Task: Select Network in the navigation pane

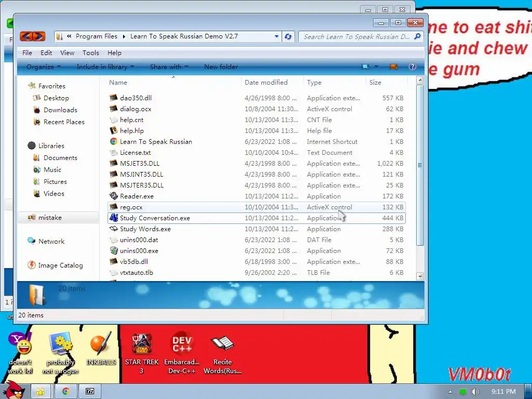Action: click(x=51, y=241)
